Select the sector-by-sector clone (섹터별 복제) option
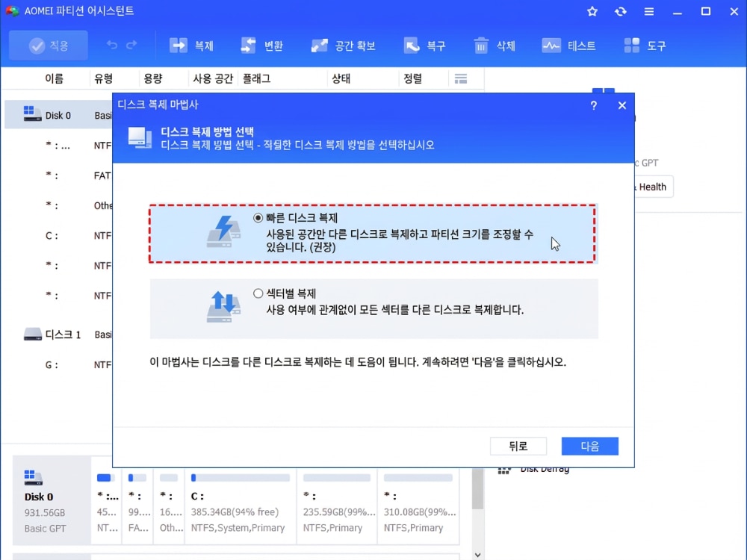747x560 pixels. pyautogui.click(x=258, y=293)
